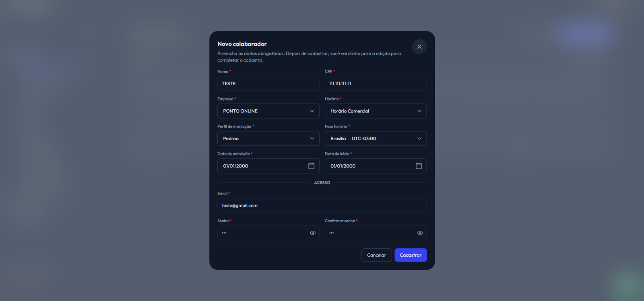
Task: Click the Cancelar button
Action: 376,255
